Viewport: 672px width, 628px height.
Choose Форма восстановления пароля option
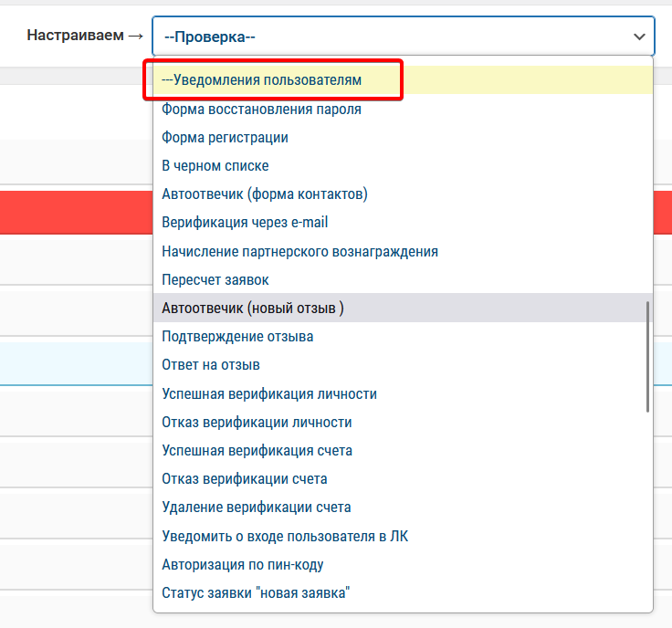click(261, 110)
